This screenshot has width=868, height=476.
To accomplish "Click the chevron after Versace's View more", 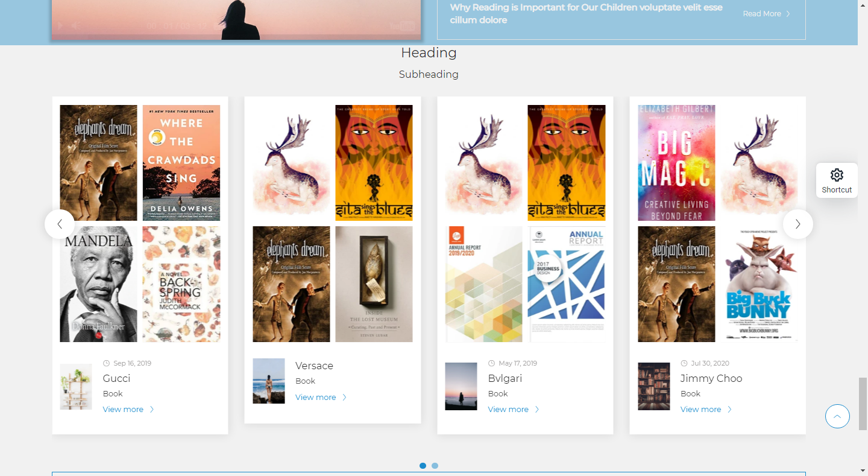I will (x=345, y=398).
